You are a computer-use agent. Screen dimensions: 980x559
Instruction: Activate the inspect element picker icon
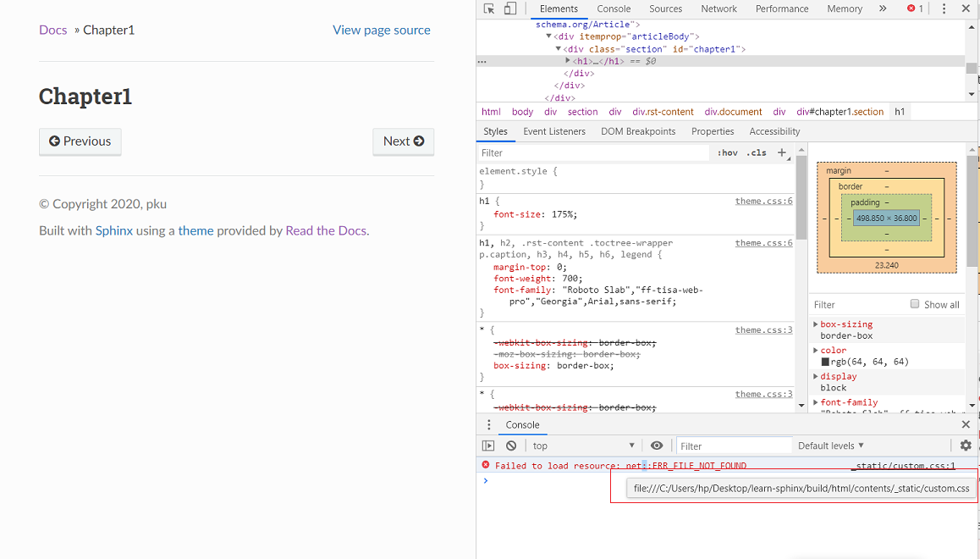(489, 8)
